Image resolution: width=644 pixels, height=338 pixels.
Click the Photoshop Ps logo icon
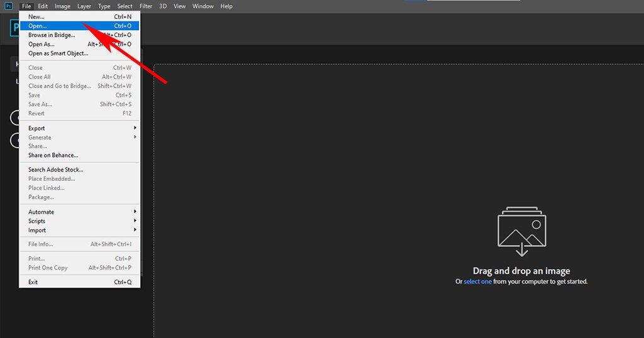pyautogui.click(x=8, y=6)
